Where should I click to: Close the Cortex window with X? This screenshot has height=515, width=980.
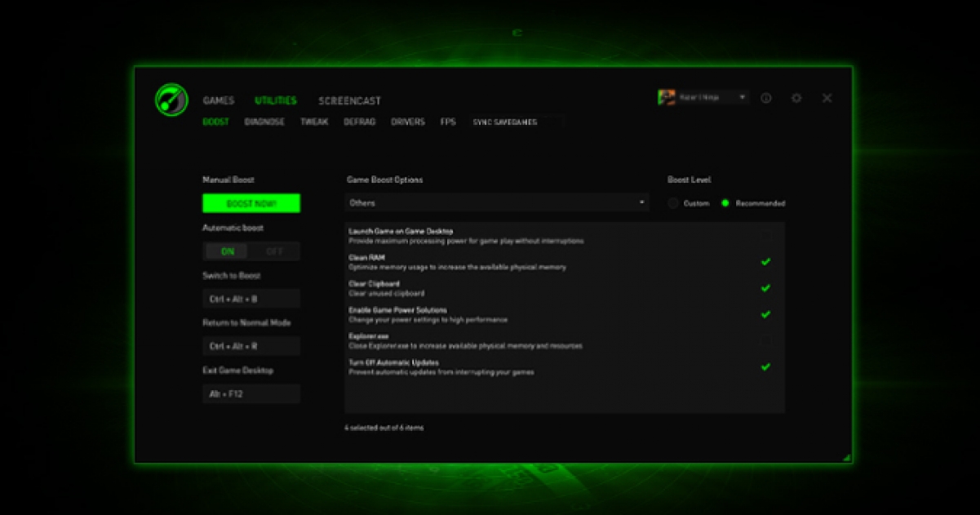click(x=827, y=98)
